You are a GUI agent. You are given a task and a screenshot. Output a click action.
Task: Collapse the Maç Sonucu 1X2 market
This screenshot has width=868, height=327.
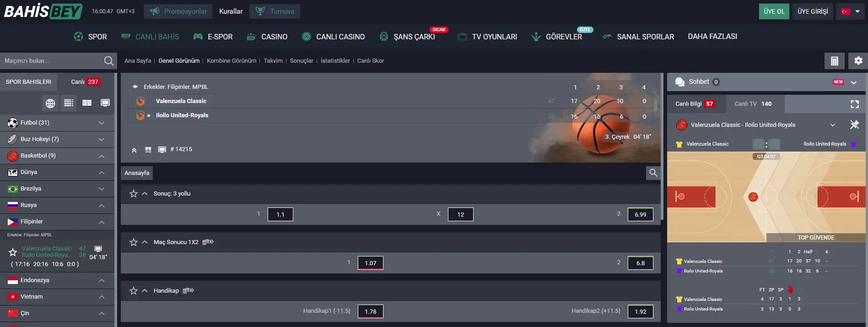pos(145,242)
